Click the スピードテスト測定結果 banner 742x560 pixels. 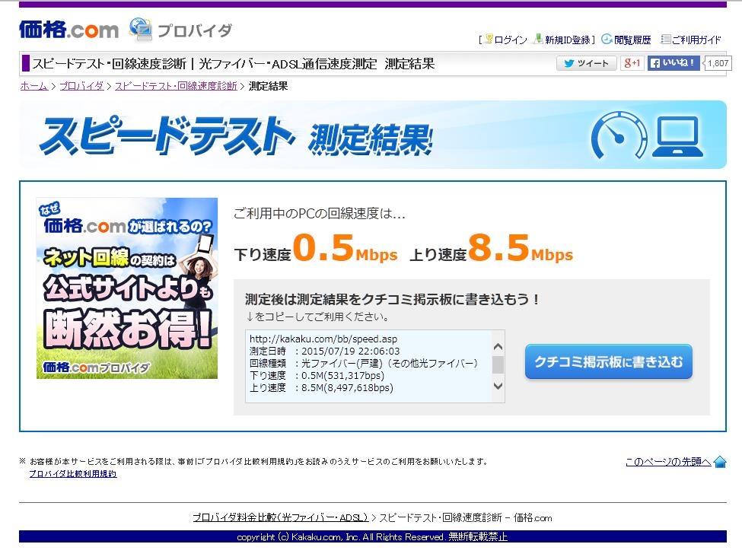pos(373,135)
